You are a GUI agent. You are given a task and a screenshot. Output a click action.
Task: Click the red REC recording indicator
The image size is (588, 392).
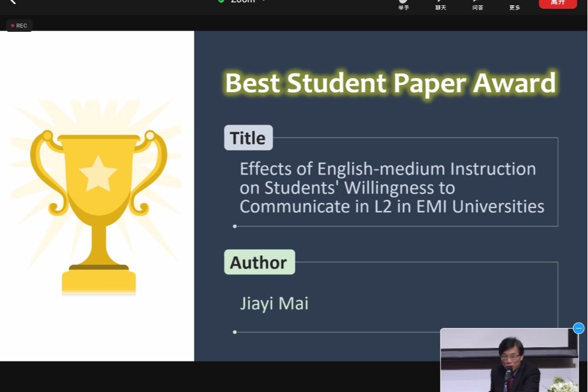click(19, 26)
